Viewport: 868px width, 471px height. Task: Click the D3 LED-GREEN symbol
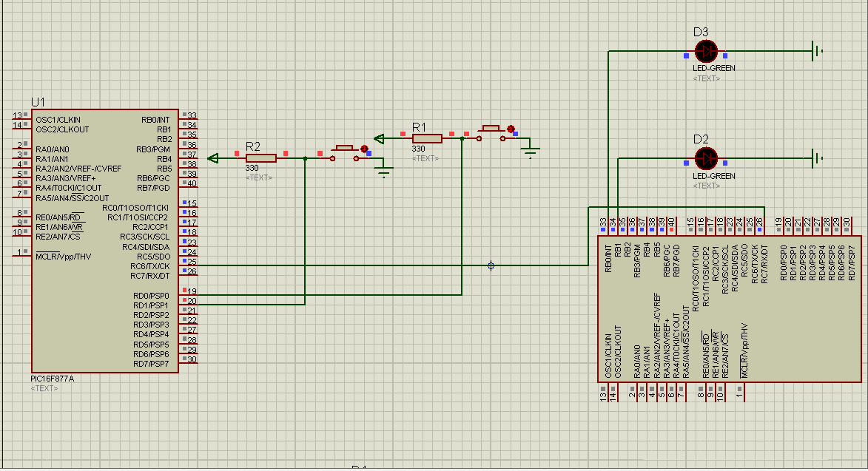pyautogui.click(x=705, y=50)
